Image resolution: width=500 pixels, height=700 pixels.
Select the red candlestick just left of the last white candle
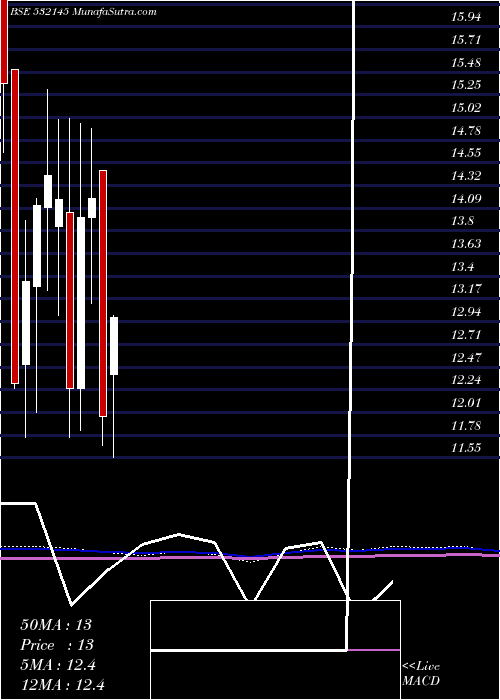[103, 293]
